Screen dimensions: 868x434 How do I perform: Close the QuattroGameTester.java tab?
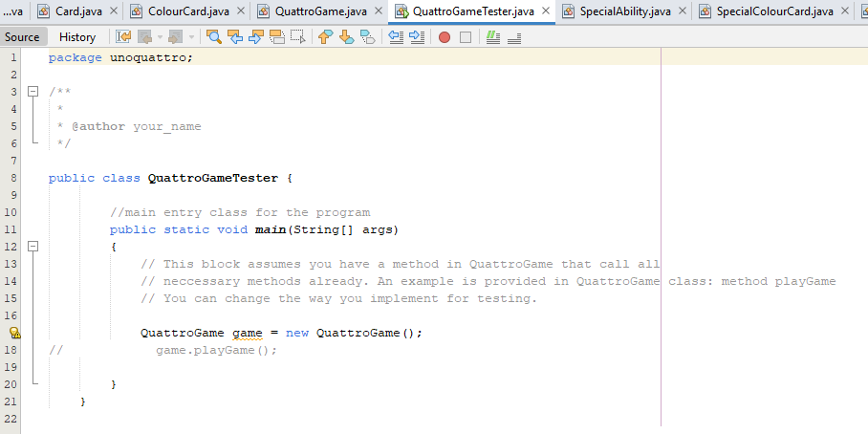point(545,11)
